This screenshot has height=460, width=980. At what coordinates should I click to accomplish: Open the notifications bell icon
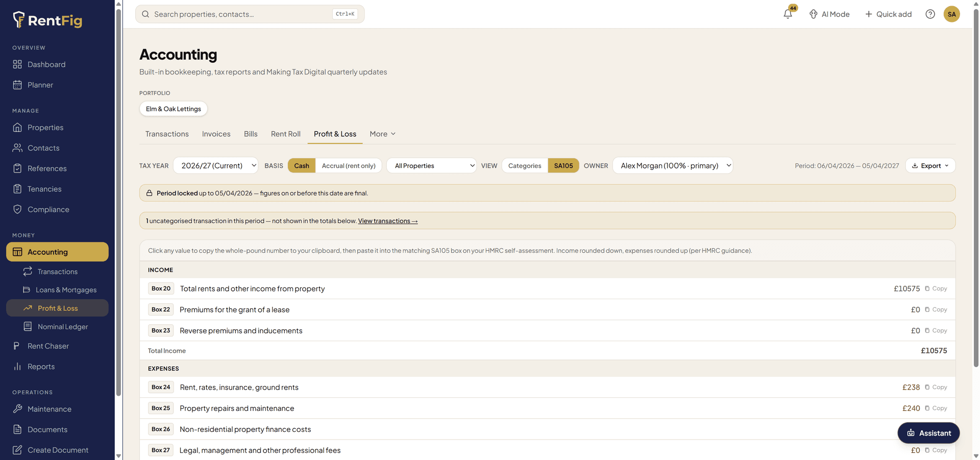pos(788,14)
